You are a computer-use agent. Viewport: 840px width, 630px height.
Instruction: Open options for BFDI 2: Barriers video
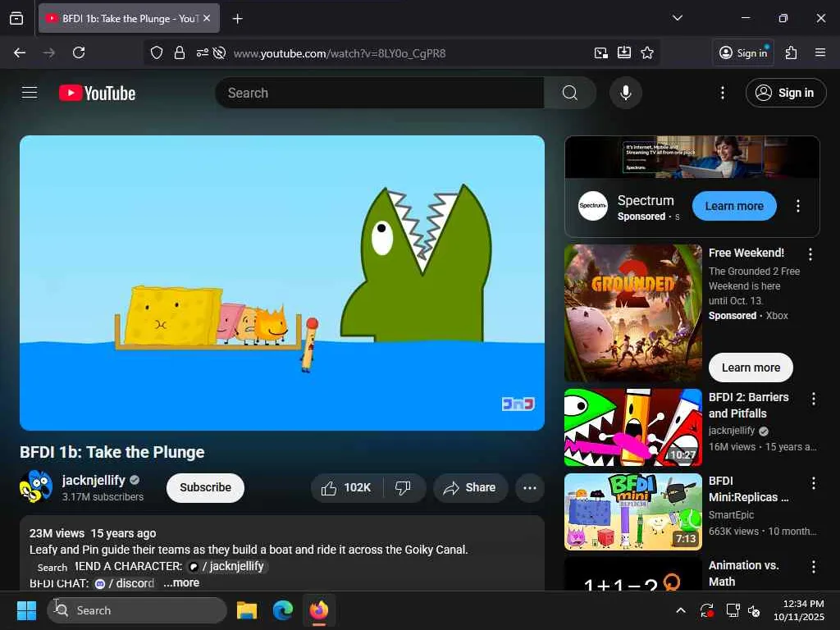pos(813,399)
